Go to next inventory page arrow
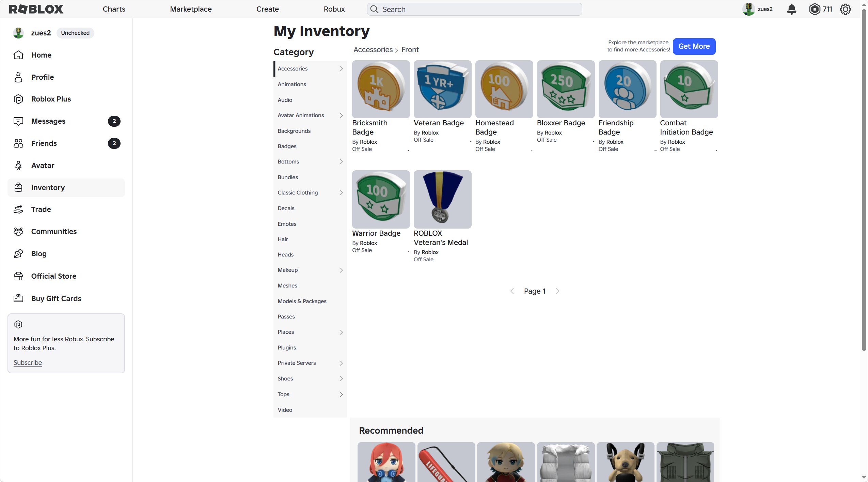Screen dimensions: 868x482 pos(557,291)
